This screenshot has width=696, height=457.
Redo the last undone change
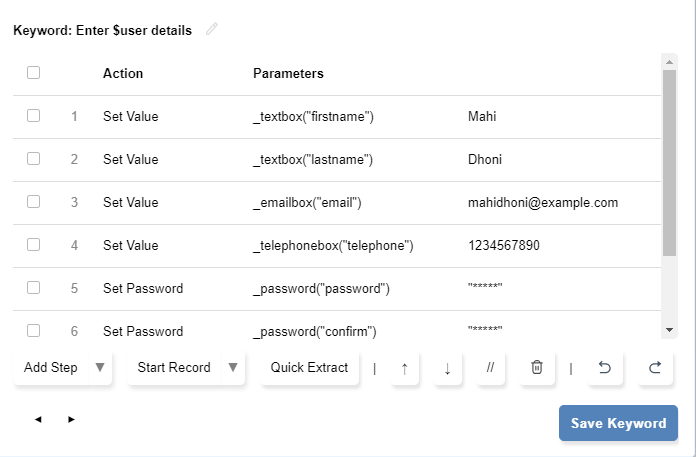(655, 368)
